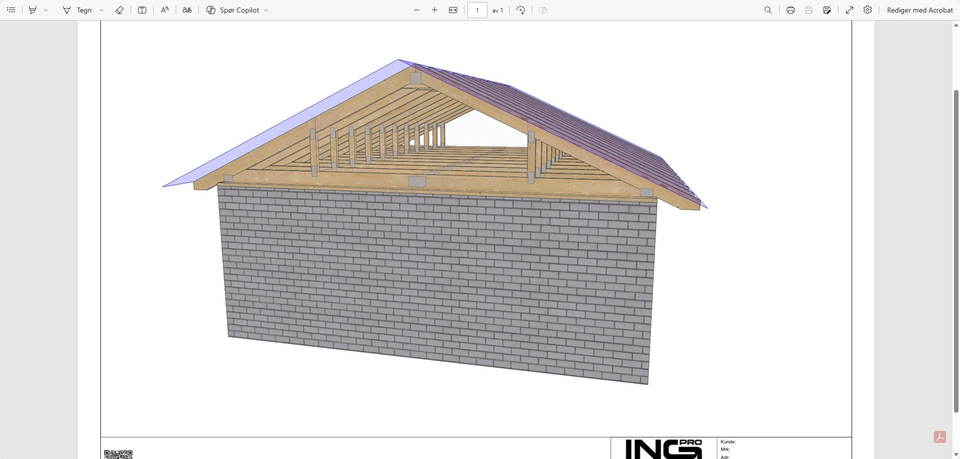Toggle fit to width view

(x=453, y=10)
